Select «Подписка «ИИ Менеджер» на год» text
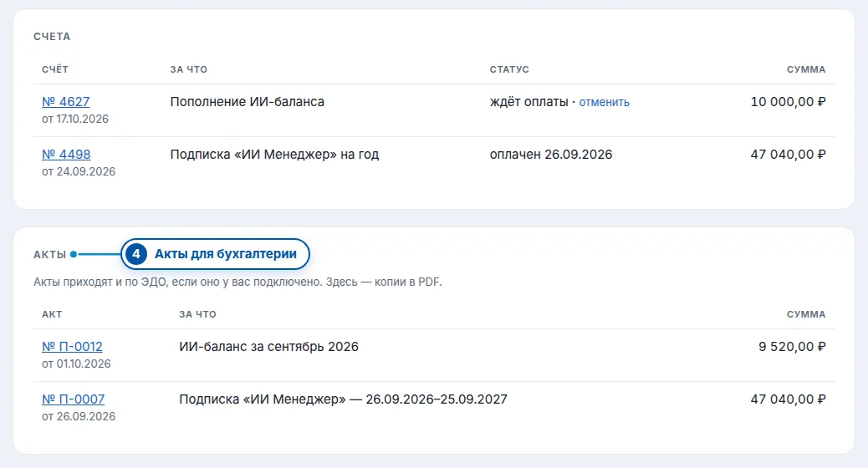This screenshot has width=868, height=468. (x=274, y=155)
